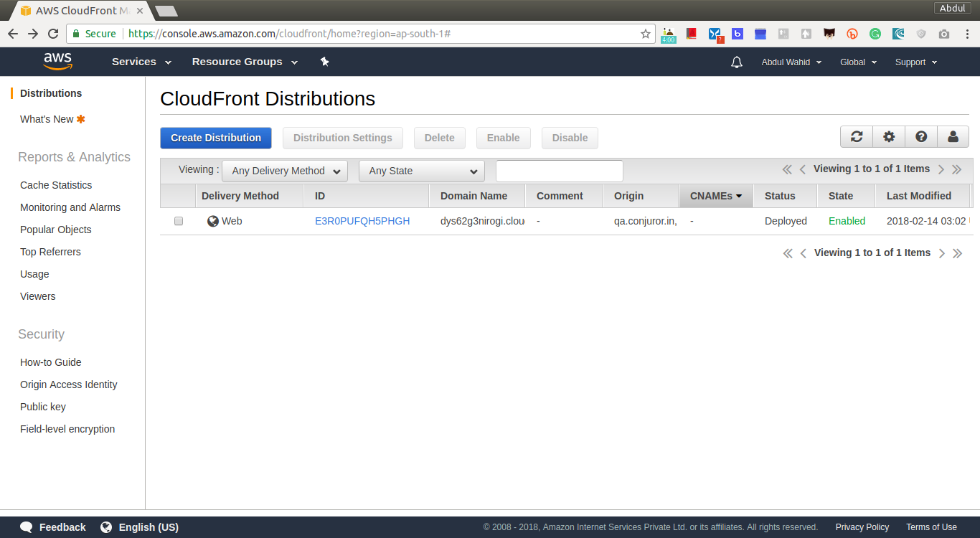
Task: Open Cache Statistics report
Action: pos(56,185)
